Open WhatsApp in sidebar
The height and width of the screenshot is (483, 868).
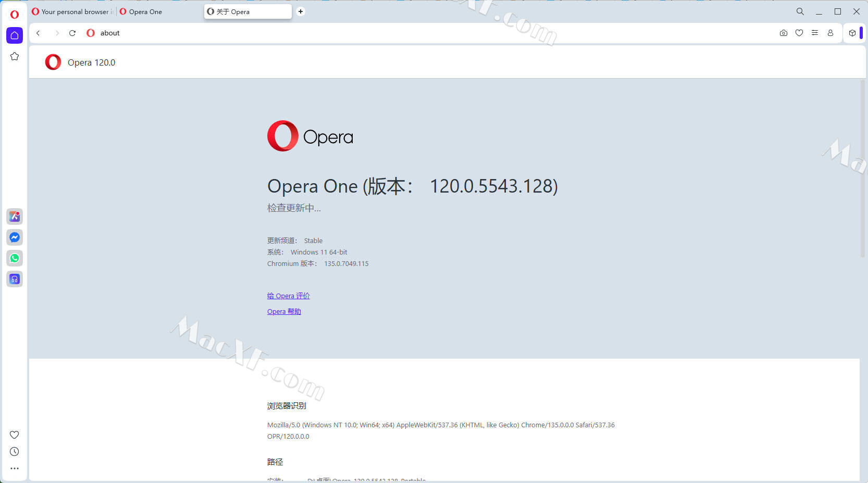(15, 258)
